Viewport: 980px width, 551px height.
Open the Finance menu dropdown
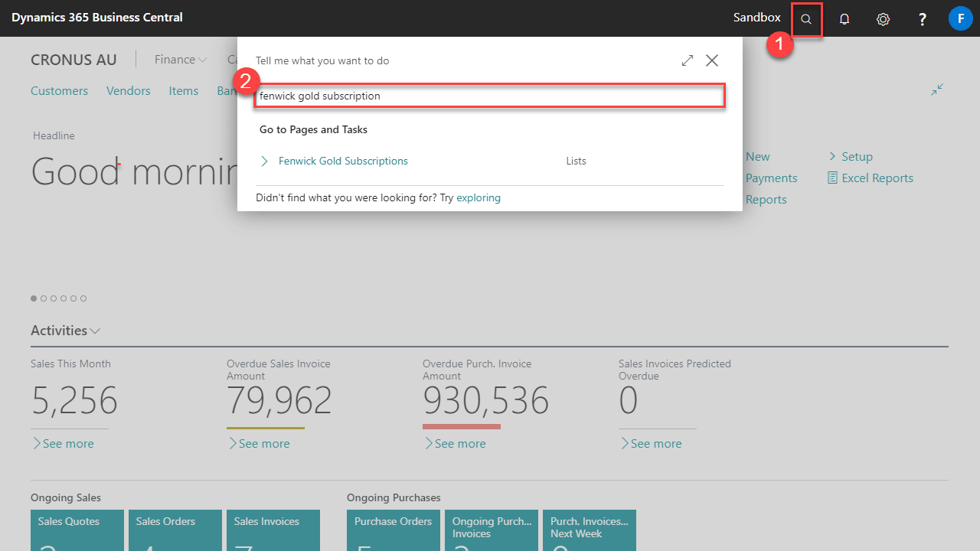click(181, 59)
